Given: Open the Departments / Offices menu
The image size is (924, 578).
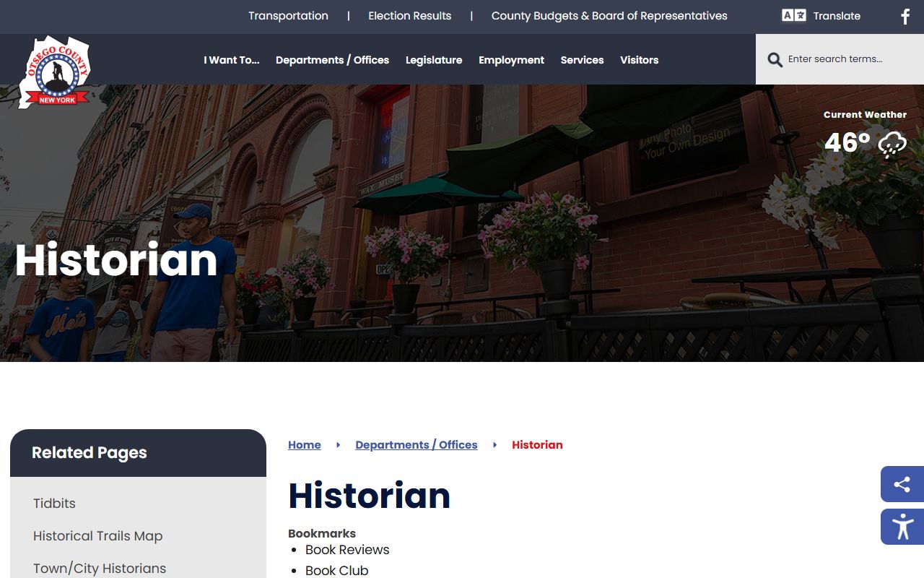Looking at the screenshot, I should click(332, 60).
